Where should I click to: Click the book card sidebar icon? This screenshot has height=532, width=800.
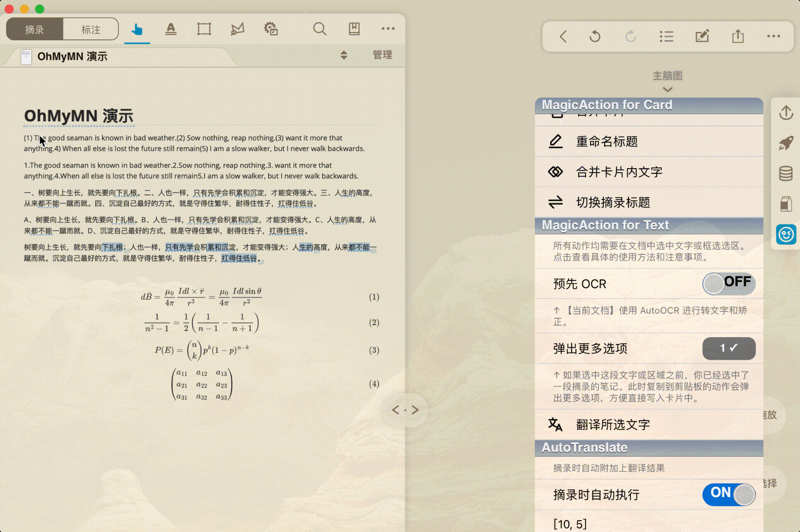coord(786,204)
